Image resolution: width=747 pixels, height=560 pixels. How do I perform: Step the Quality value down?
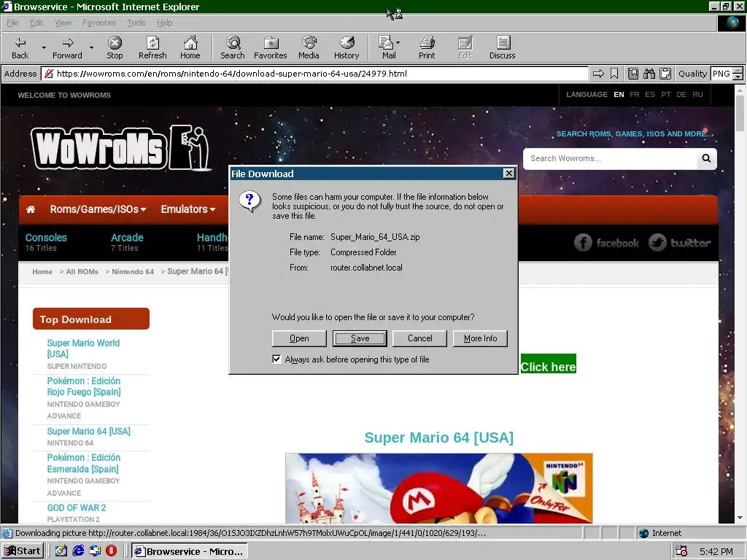pyautogui.click(x=738, y=77)
